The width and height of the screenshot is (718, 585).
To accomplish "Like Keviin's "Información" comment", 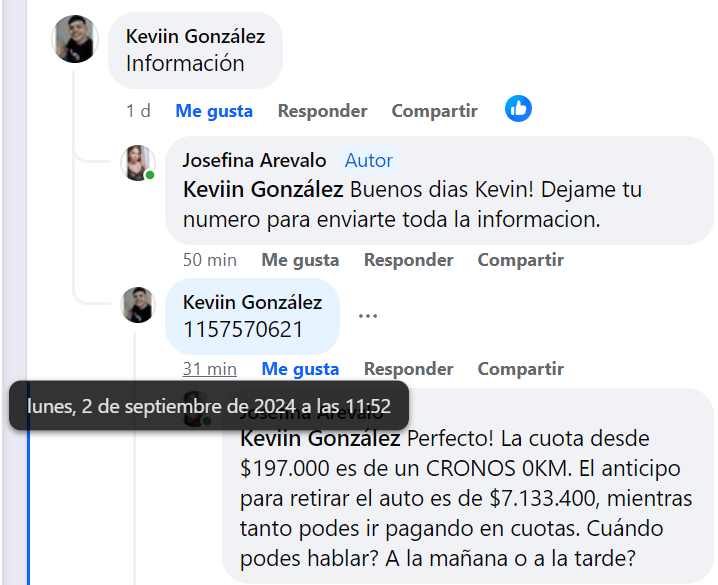I will (x=214, y=111).
